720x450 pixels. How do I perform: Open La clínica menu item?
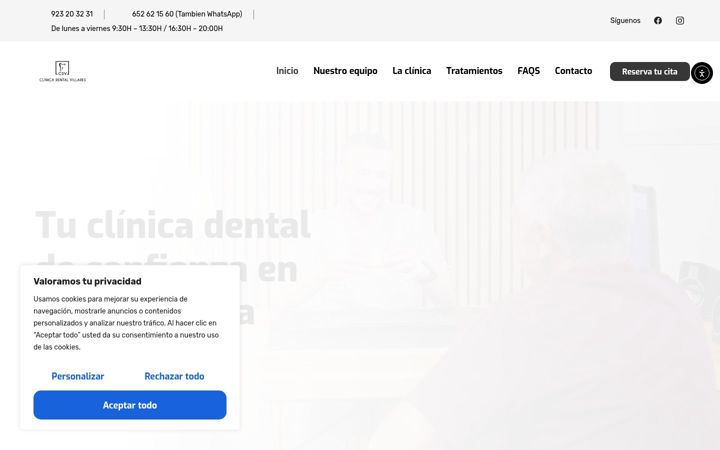[411, 71]
